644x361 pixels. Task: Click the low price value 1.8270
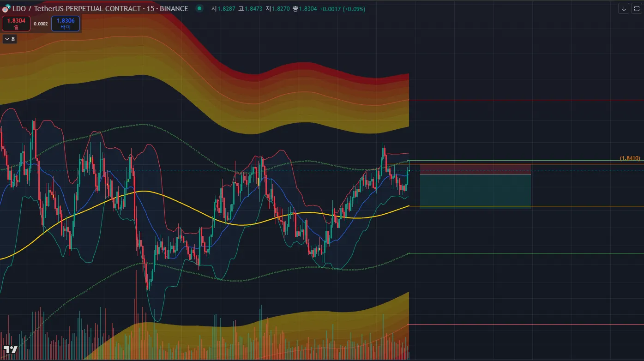click(x=282, y=8)
